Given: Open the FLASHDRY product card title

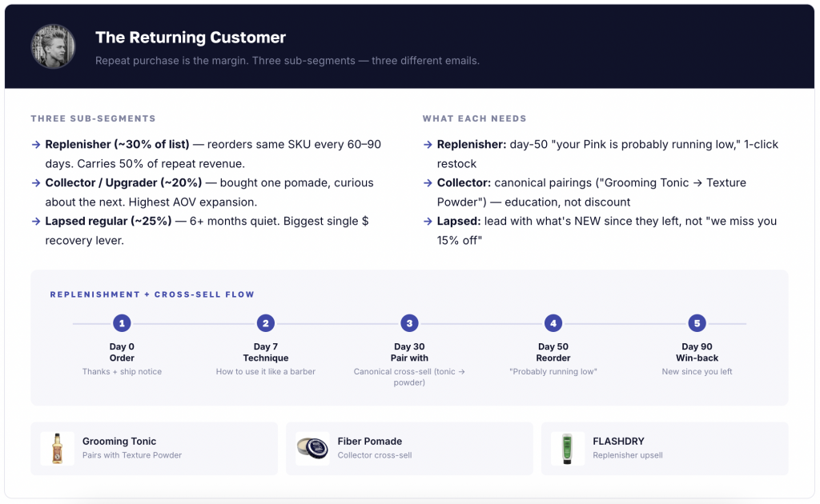Looking at the screenshot, I should click(x=619, y=442).
